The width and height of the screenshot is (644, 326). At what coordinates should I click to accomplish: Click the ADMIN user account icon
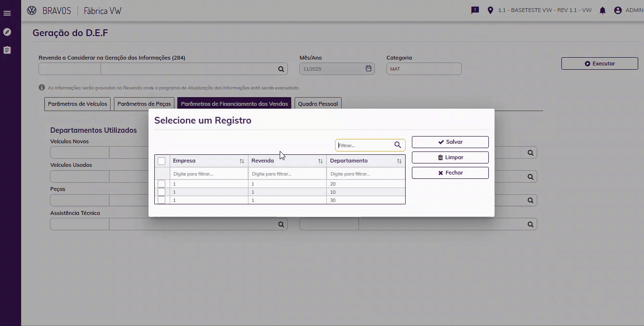point(618,10)
